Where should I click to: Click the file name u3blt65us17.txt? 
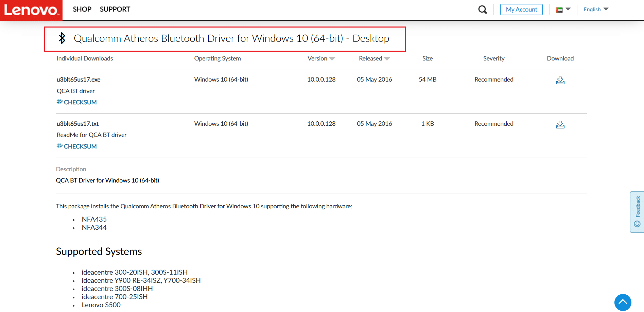coord(77,124)
